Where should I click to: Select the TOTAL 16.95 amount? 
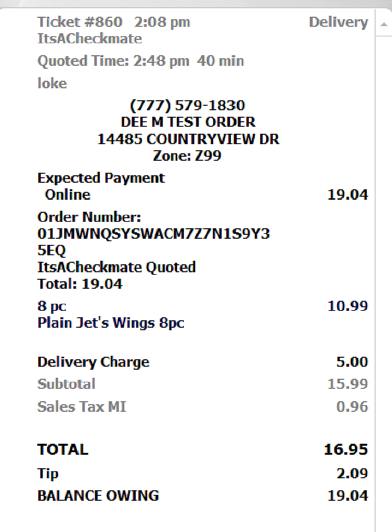(x=346, y=449)
